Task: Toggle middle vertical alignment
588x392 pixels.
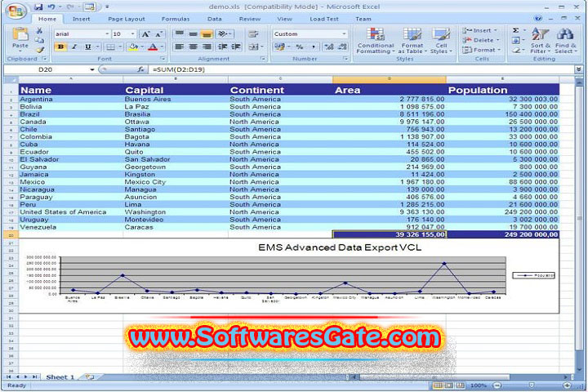Action: point(193,34)
